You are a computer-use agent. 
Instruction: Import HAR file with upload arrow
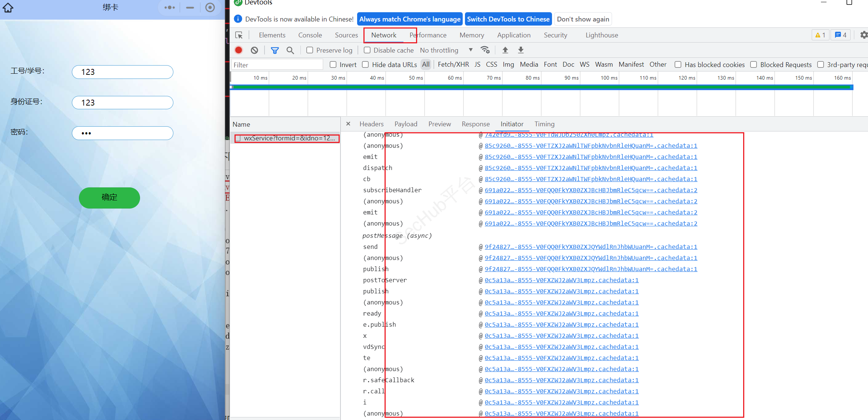pos(505,50)
